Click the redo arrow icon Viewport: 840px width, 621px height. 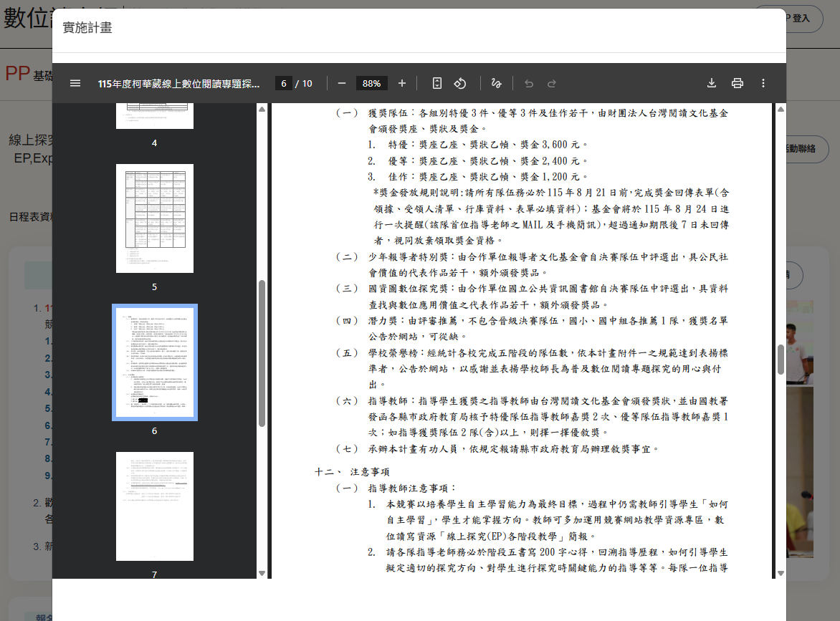pyautogui.click(x=552, y=83)
